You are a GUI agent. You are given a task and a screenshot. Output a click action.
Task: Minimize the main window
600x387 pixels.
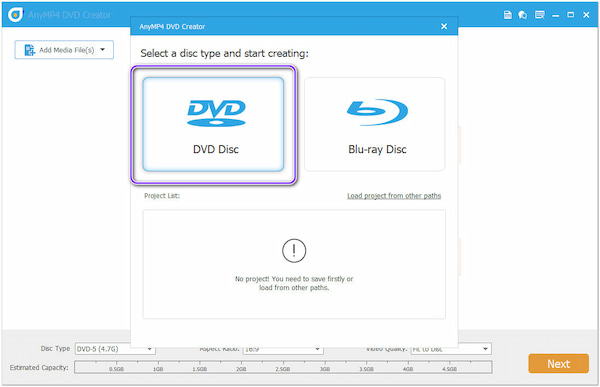(556, 15)
